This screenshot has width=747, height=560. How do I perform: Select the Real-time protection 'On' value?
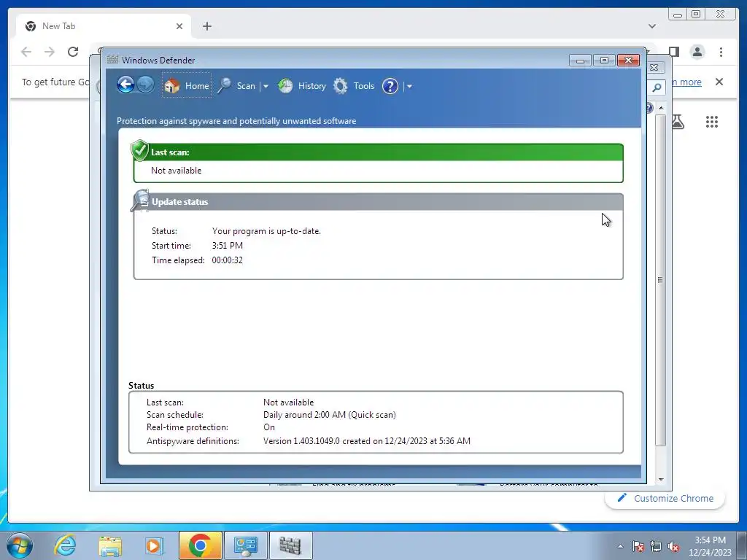(269, 427)
